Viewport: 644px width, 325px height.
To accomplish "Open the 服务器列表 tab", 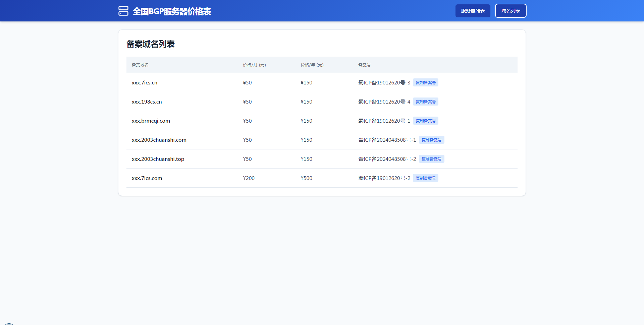I will 473,11.
